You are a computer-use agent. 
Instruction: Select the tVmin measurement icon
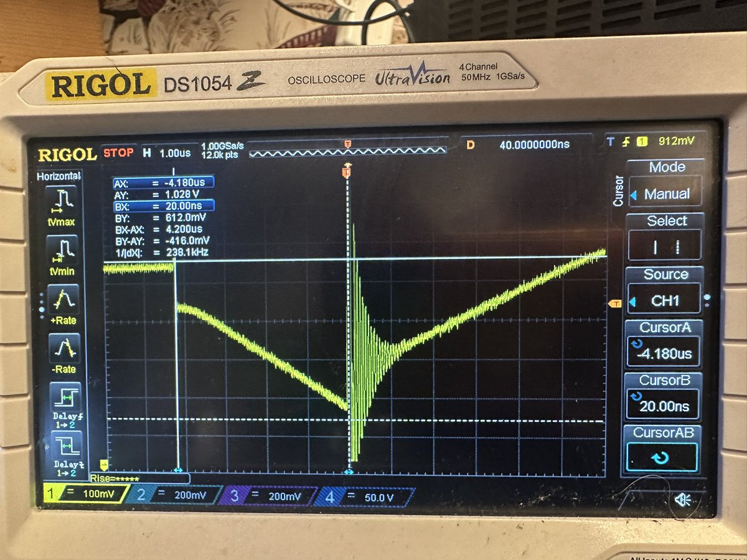[x=62, y=257]
